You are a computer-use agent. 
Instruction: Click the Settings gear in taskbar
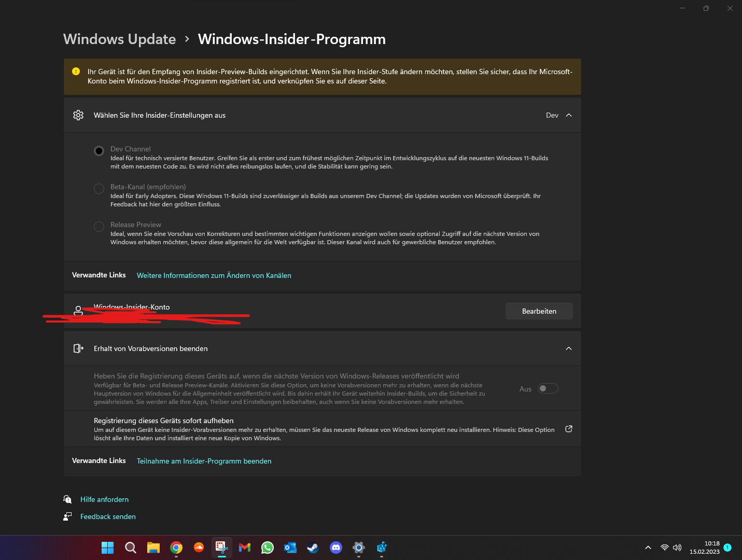pos(359,548)
